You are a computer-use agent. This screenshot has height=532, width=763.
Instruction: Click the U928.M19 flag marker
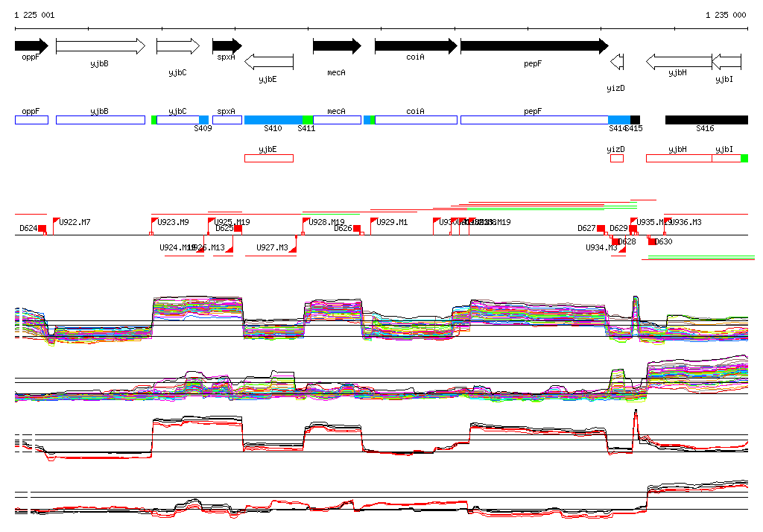(x=305, y=221)
